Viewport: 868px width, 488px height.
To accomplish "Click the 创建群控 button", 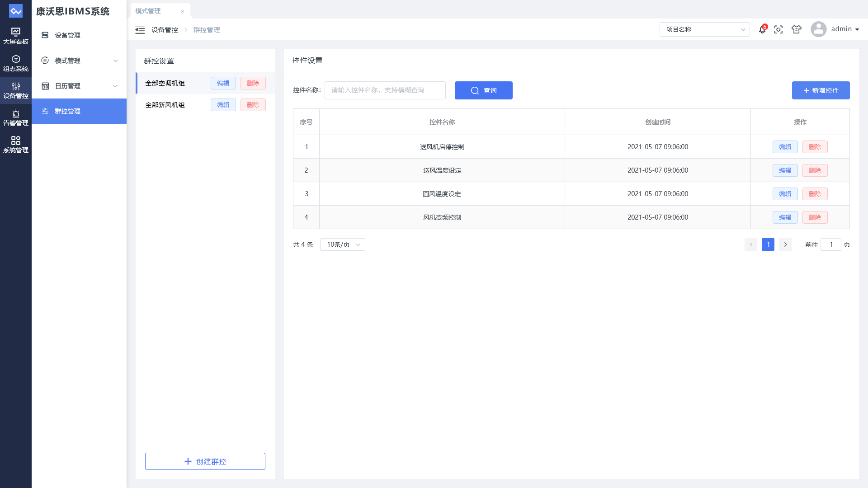I will 205,461.
